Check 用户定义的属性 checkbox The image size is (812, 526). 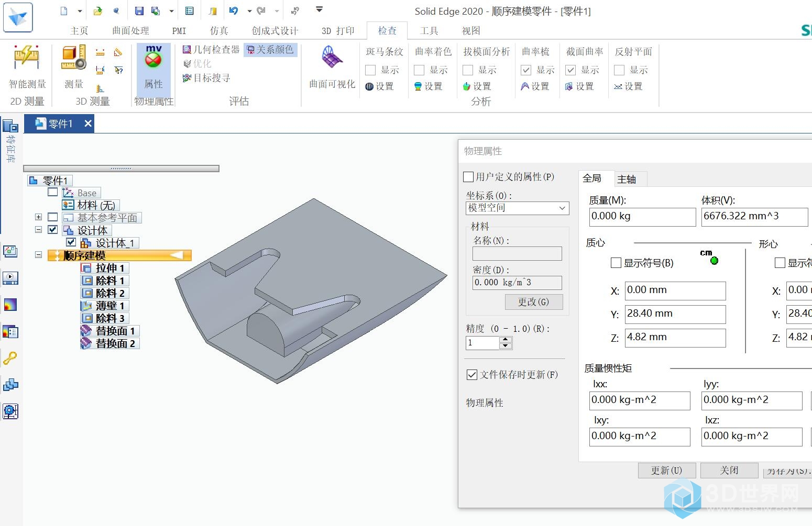[x=468, y=177]
